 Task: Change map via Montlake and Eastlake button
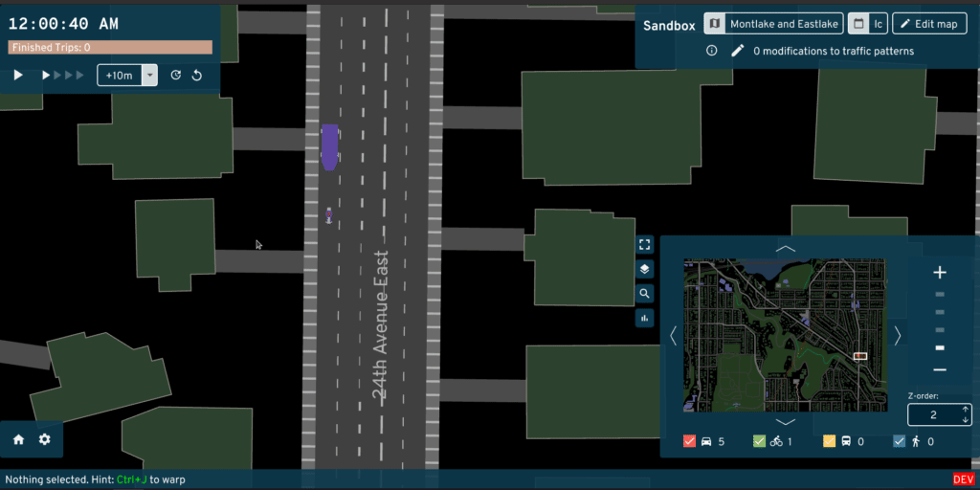(773, 24)
